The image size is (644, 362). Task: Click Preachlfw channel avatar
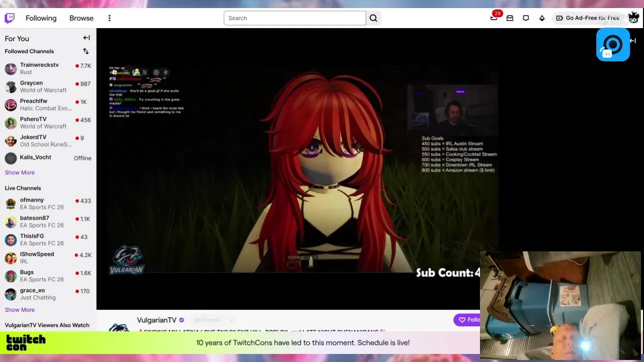point(11,105)
